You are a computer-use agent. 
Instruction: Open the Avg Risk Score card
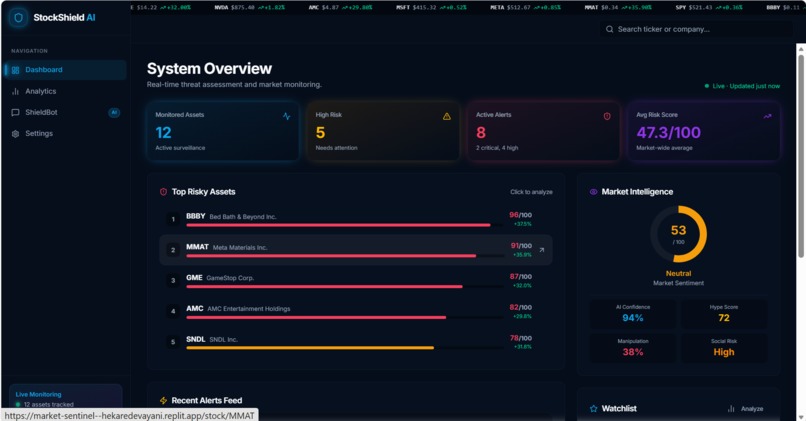tap(704, 131)
